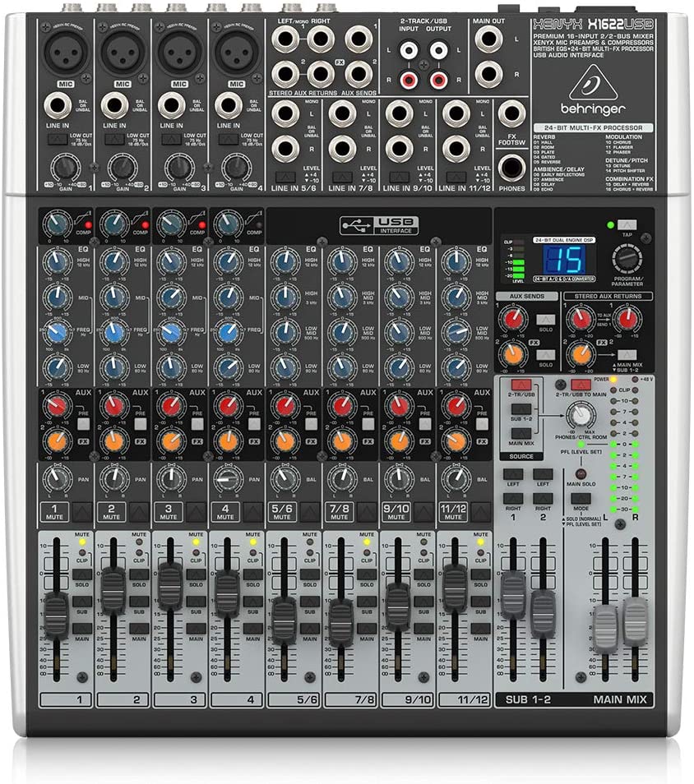Click the PHONES headphone jack

[512, 168]
